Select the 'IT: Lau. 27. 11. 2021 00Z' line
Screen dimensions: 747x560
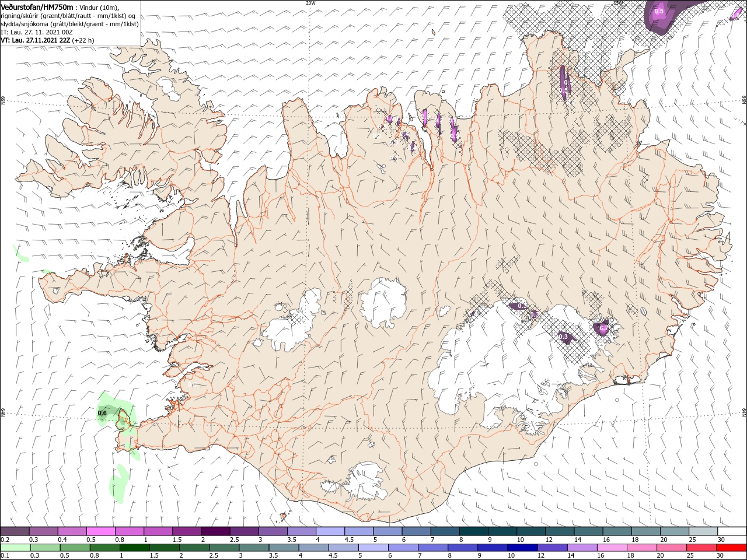[x=37, y=32]
